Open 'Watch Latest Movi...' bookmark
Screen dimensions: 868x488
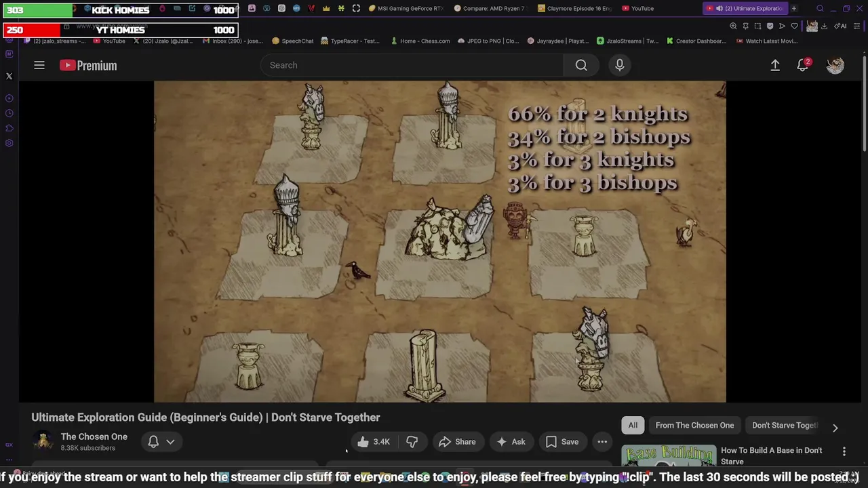pos(766,41)
